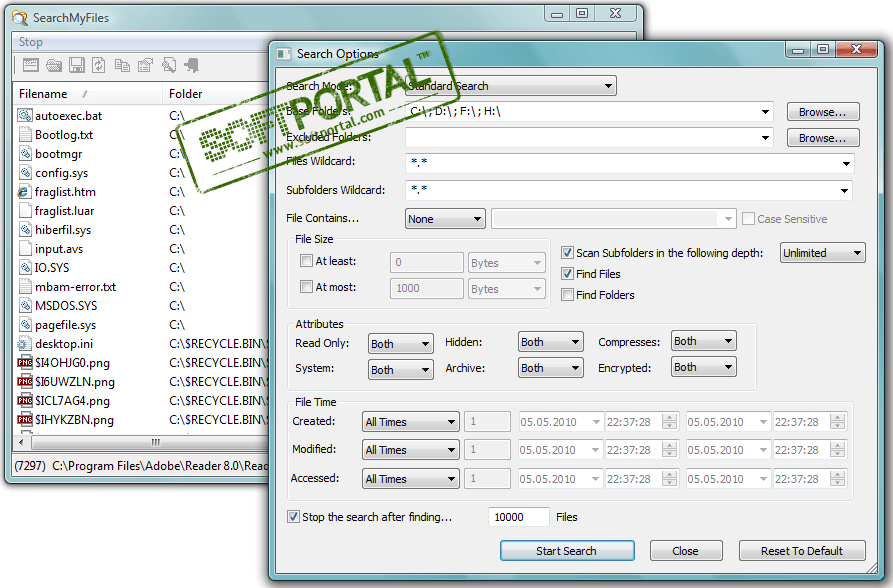This screenshot has height=588, width=893.
Task: Open the Accessed All Times dropdown
Action: click(411, 479)
